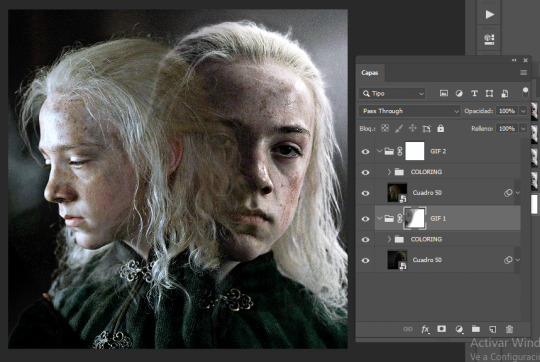Open the Tipo filter dropdown

(x=393, y=93)
